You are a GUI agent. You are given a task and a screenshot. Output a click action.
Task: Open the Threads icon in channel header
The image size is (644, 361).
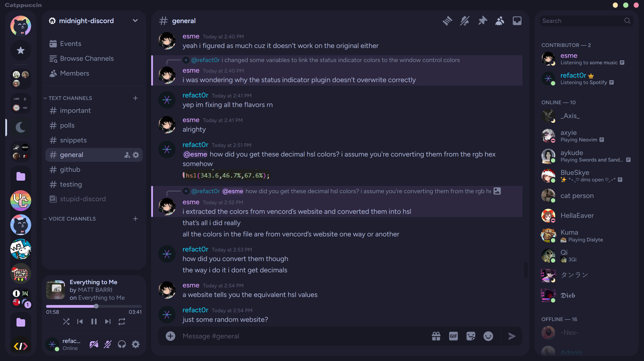point(447,21)
